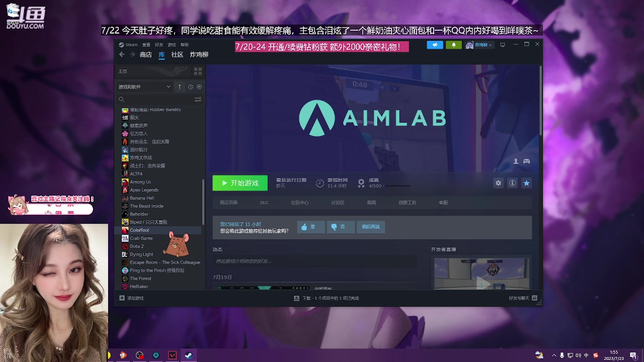This screenshot has width=644, height=362.
Task: Click the single-player person icon on banner
Action: tap(516, 161)
